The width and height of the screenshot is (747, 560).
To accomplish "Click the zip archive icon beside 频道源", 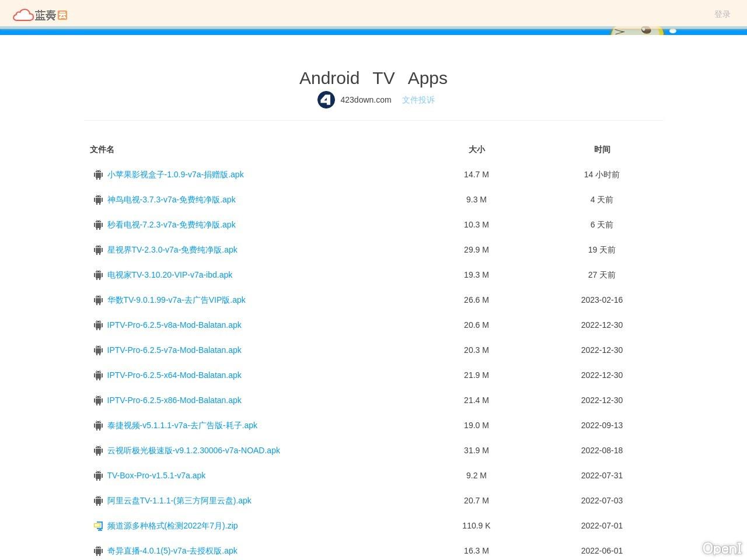I will pos(98,526).
